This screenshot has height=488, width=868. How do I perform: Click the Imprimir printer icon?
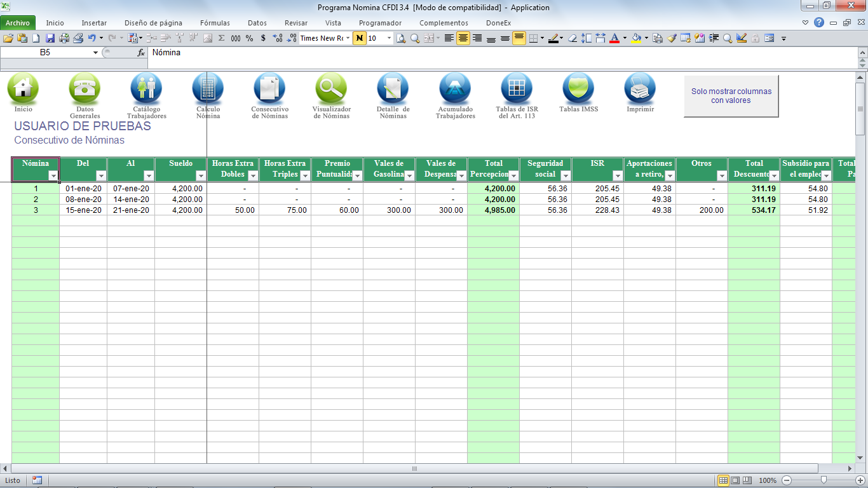640,89
